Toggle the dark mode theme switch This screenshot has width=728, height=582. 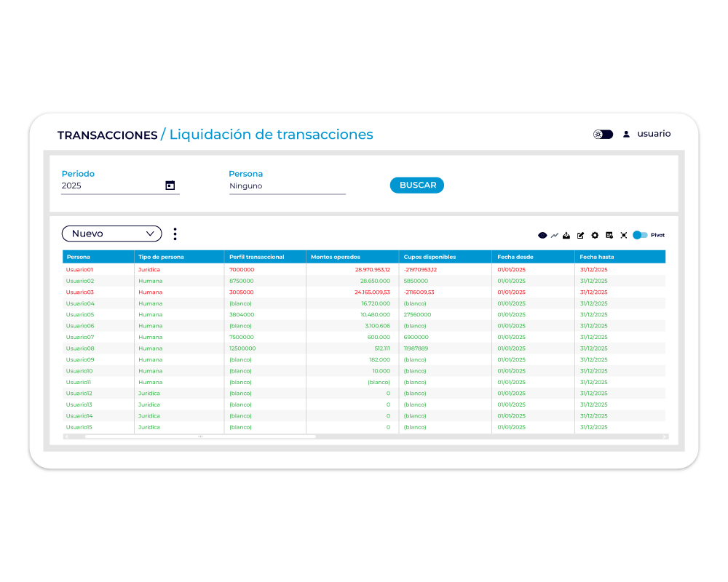pos(603,134)
